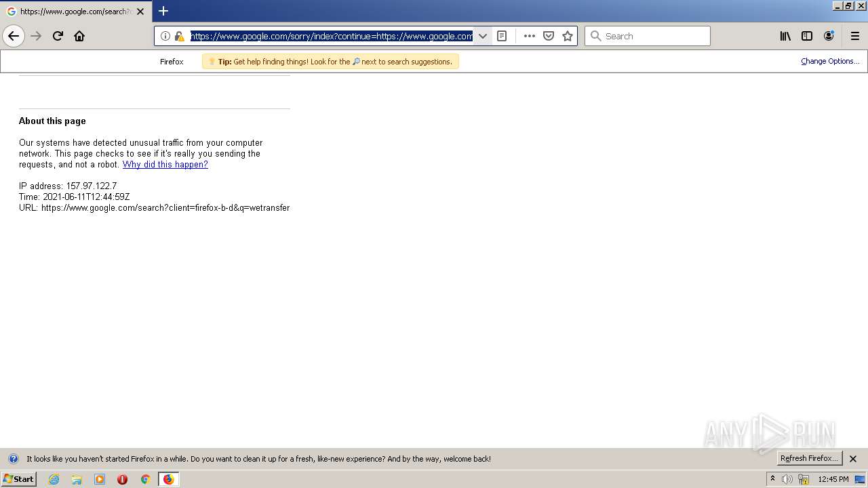Open the Firefox hamburger menu
Viewport: 868px width, 488px height.
(854, 36)
